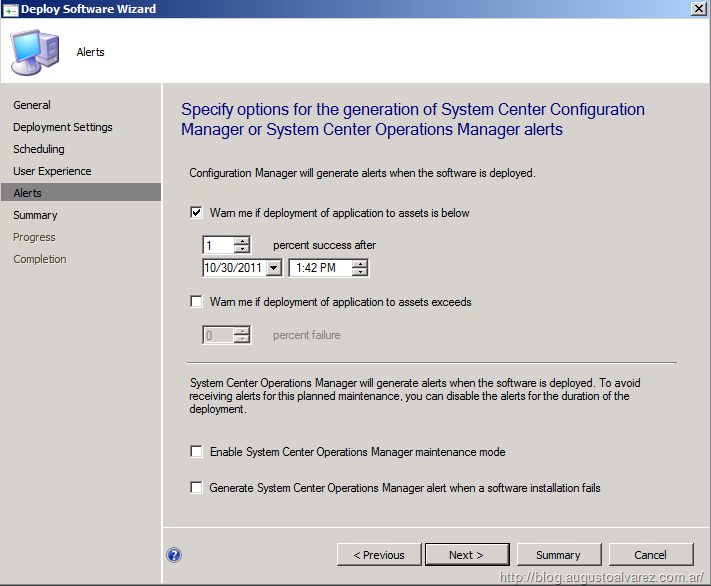Image resolution: width=711 pixels, height=586 pixels.
Task: Increase the 1:42 PM time with up arrow
Action: 360,264
